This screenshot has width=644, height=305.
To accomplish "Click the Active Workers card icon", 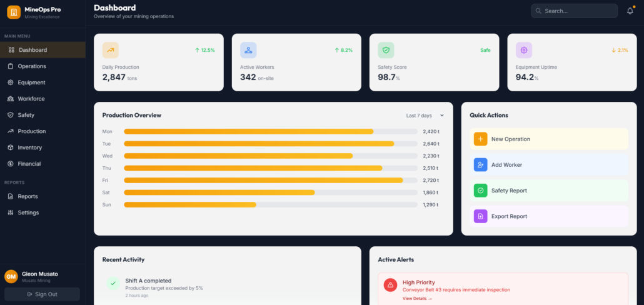I will pos(248,50).
